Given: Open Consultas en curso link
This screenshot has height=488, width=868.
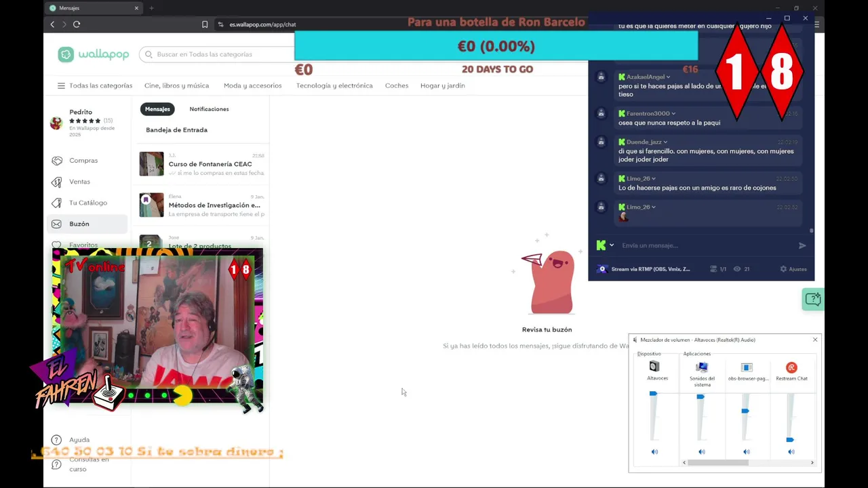Looking at the screenshot, I should click(89, 464).
